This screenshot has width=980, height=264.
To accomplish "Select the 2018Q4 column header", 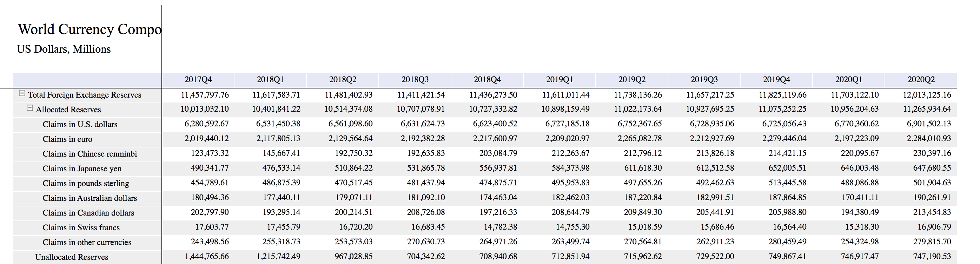I will pos(487,80).
